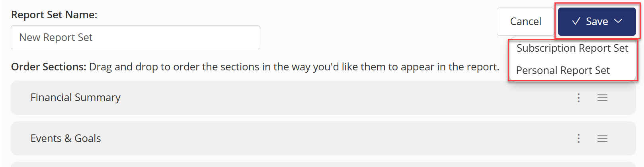The image size is (644, 167).
Task: Choose Personal Report Set from Save menu
Action: 563,70
